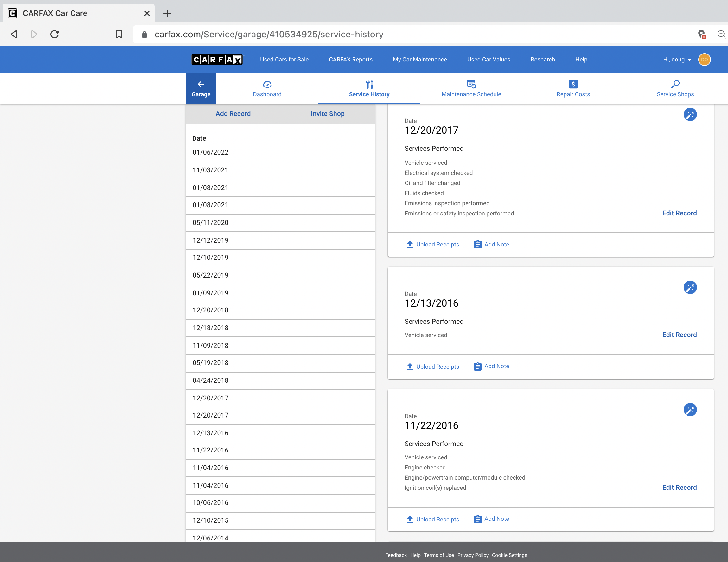Click the zoom magnifier icon in the address bar
Viewport: 728px width, 562px height.
pyautogui.click(x=721, y=34)
